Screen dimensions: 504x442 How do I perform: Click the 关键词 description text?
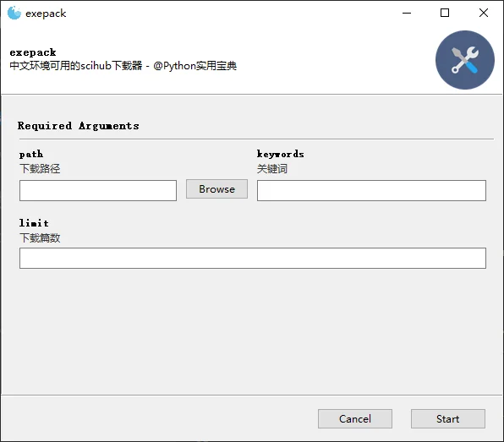(272, 169)
